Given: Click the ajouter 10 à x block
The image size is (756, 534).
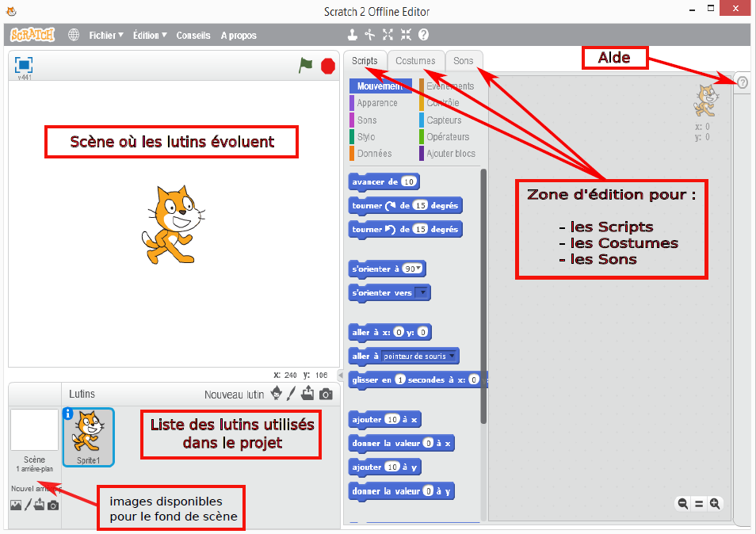Looking at the screenshot, I should coord(385,419).
